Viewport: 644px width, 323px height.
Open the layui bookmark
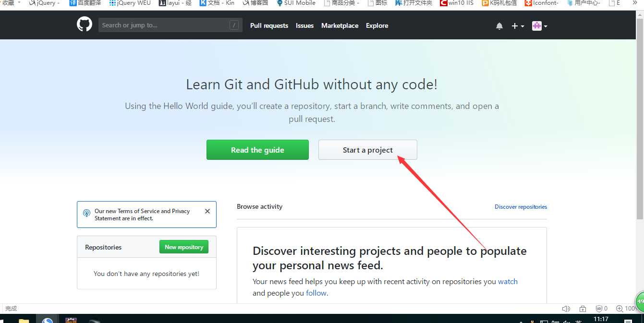click(x=175, y=3)
